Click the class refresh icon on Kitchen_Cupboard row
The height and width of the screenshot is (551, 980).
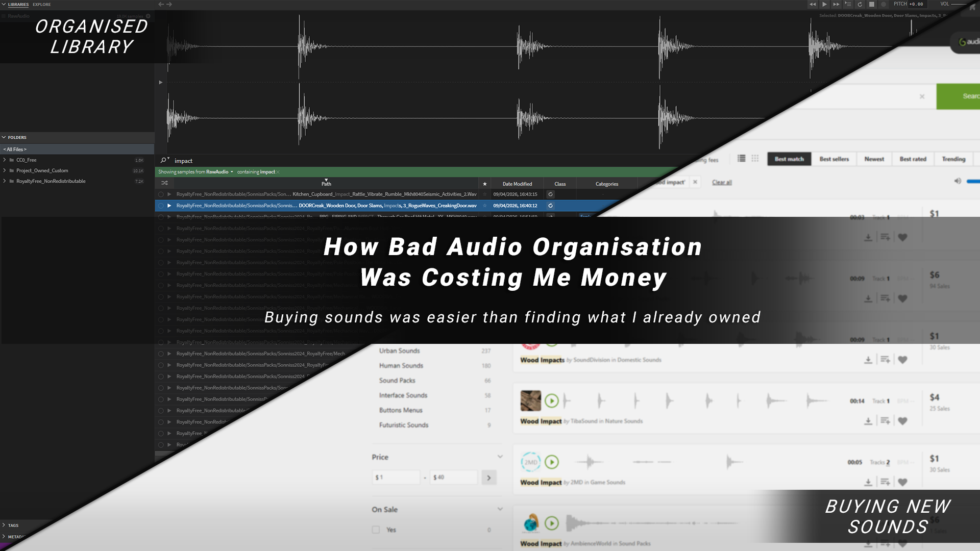point(550,194)
